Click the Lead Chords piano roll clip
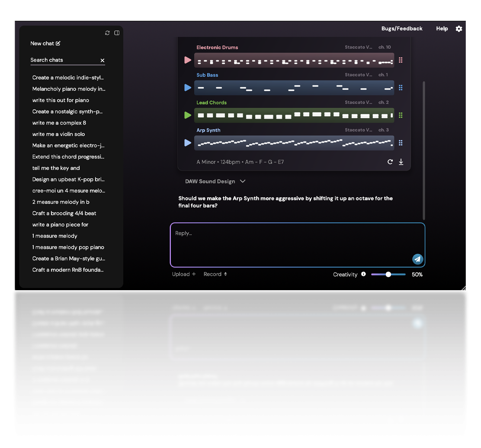Screen dimensions: 481x448 click(x=294, y=115)
